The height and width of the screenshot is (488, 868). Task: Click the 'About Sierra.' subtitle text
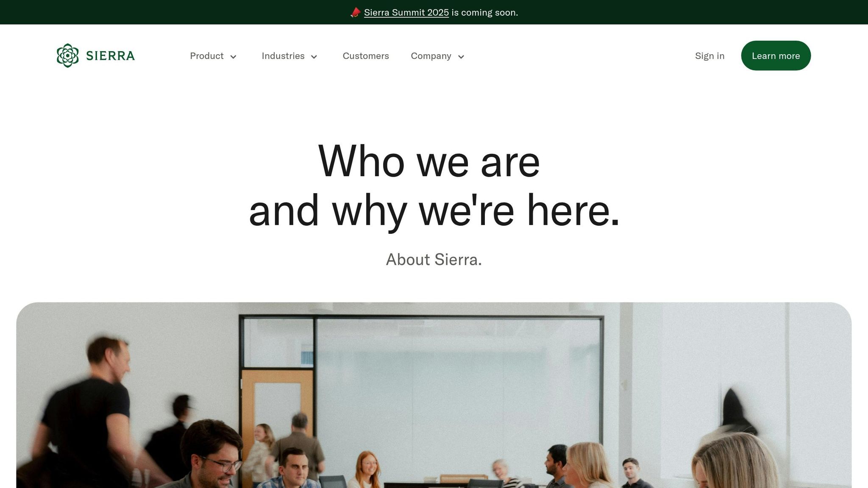[434, 260]
